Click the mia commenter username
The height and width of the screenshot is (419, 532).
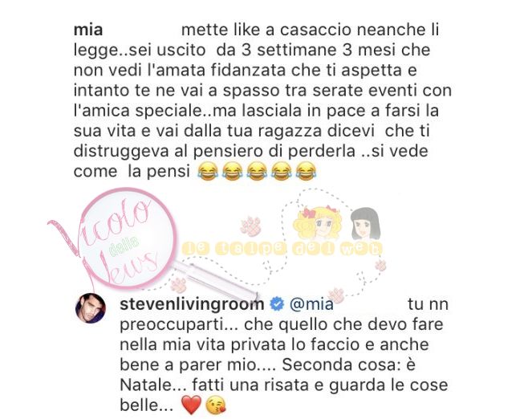click(x=88, y=30)
